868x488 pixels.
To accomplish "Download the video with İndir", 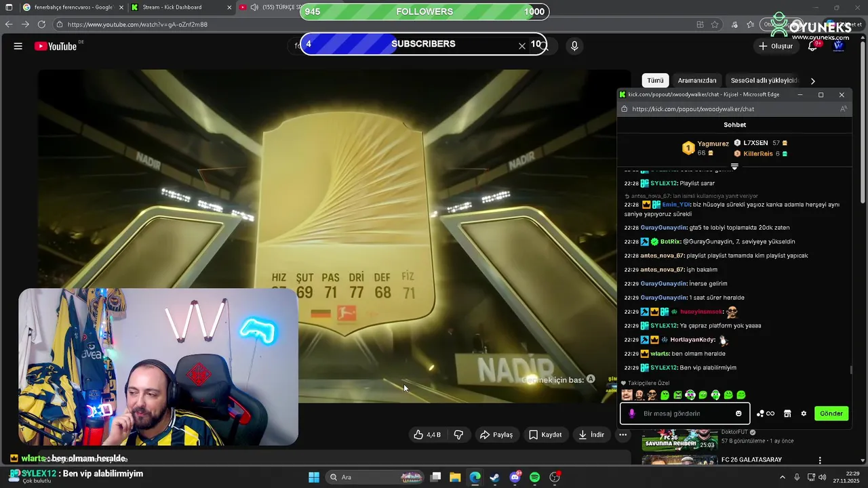I will pyautogui.click(x=591, y=434).
